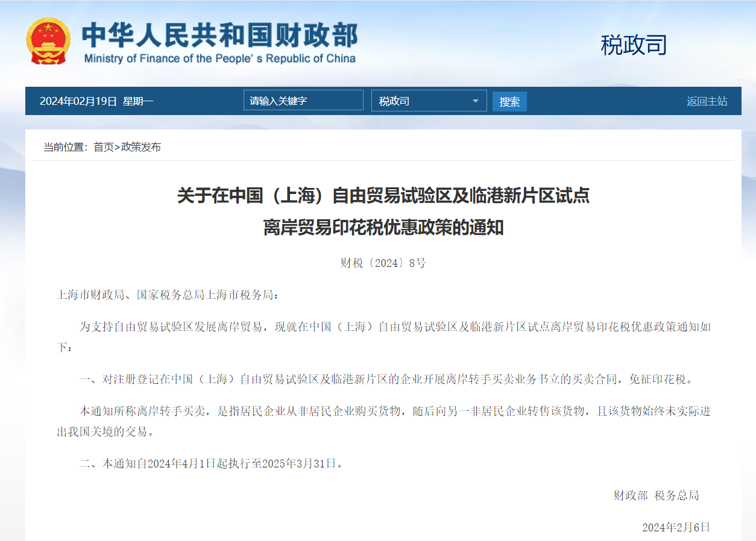This screenshot has height=541, width=756.
Task: Click document number 财税〔2024〕8号
Action: click(383, 263)
